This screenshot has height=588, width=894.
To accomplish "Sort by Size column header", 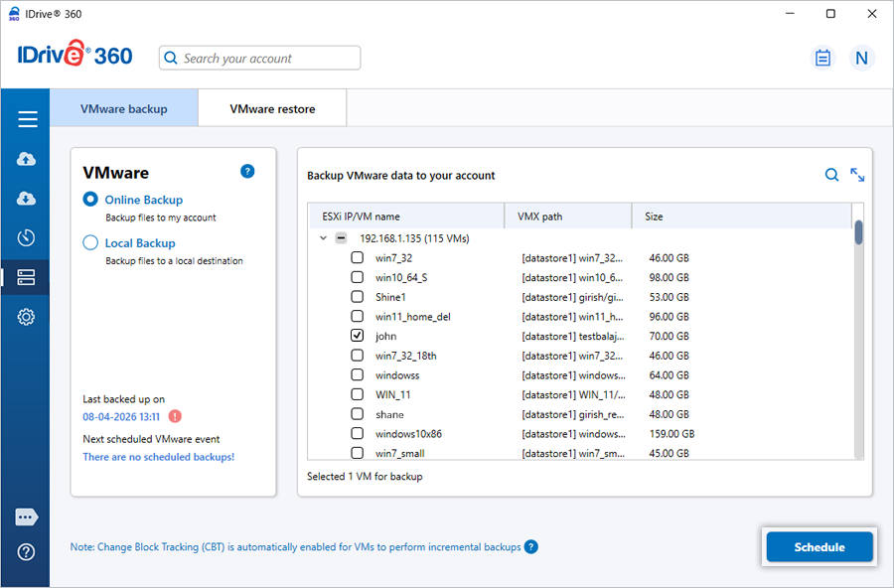I will [742, 217].
